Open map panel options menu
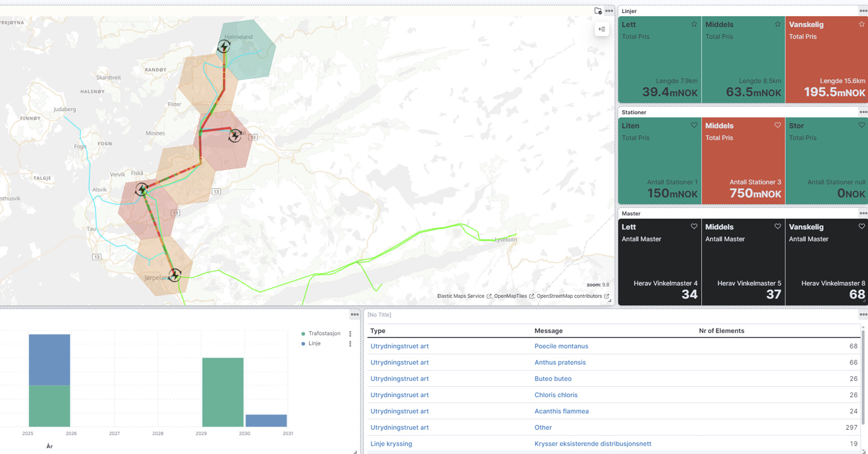868x454 pixels. point(609,11)
